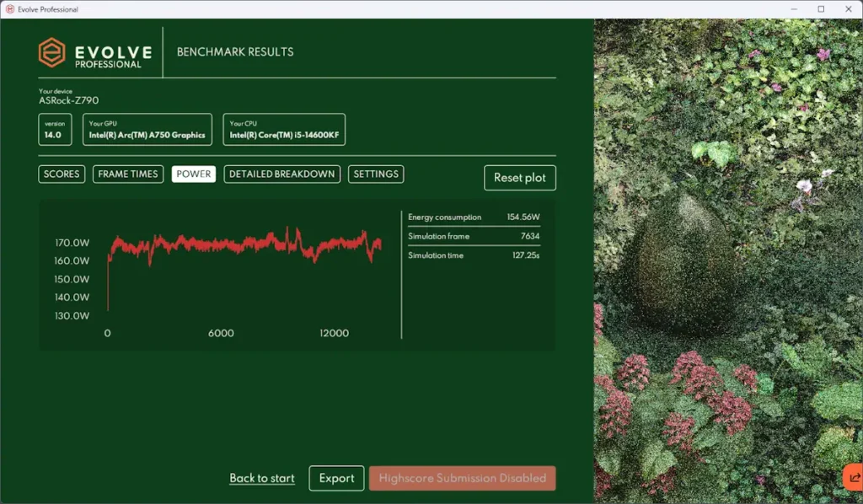
Task: Click the Energy consumption 154.56W value
Action: (x=523, y=217)
